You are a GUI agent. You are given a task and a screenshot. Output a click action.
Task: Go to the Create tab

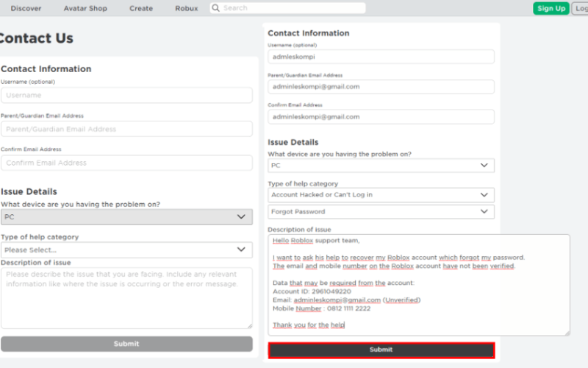pos(141,8)
